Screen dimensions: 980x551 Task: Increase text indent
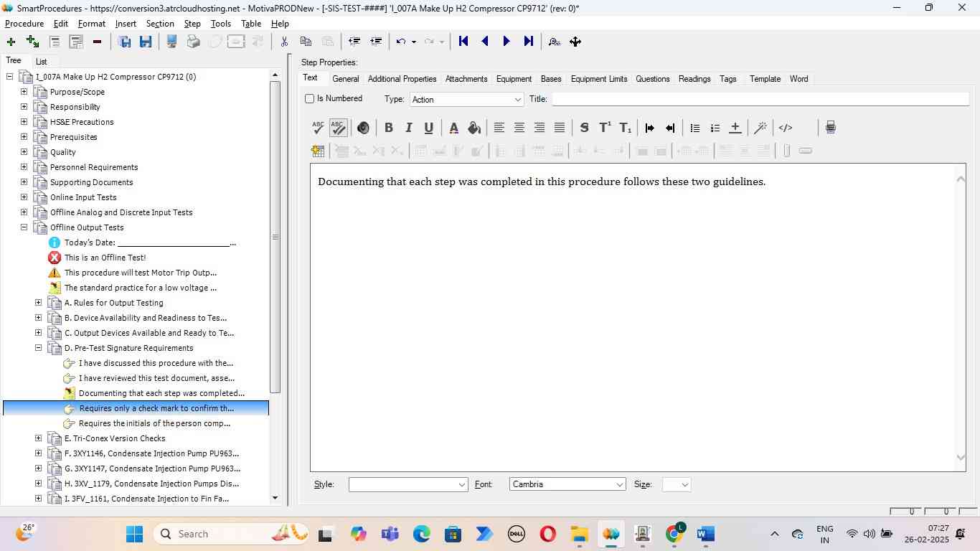(x=650, y=128)
